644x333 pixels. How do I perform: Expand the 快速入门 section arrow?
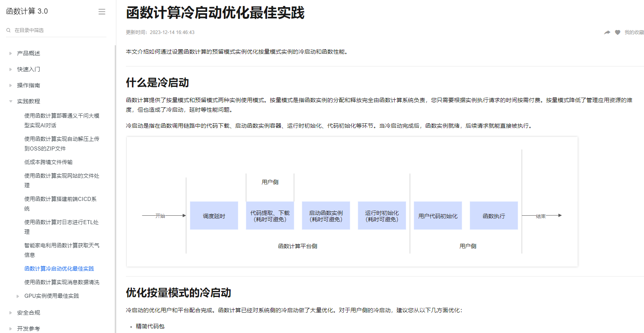pos(10,69)
